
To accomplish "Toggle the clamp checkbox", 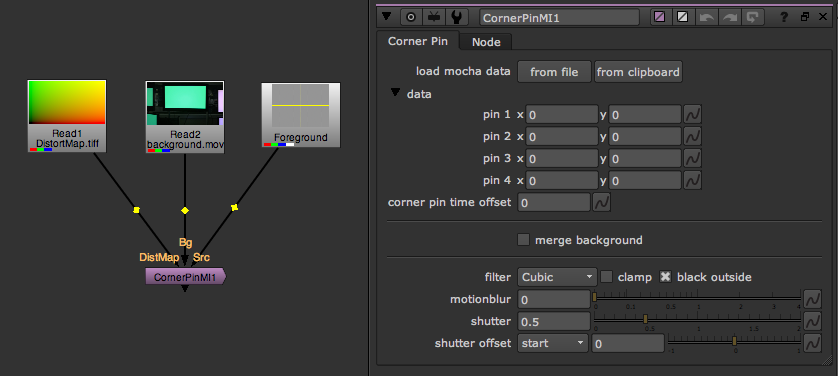I will (607, 277).
